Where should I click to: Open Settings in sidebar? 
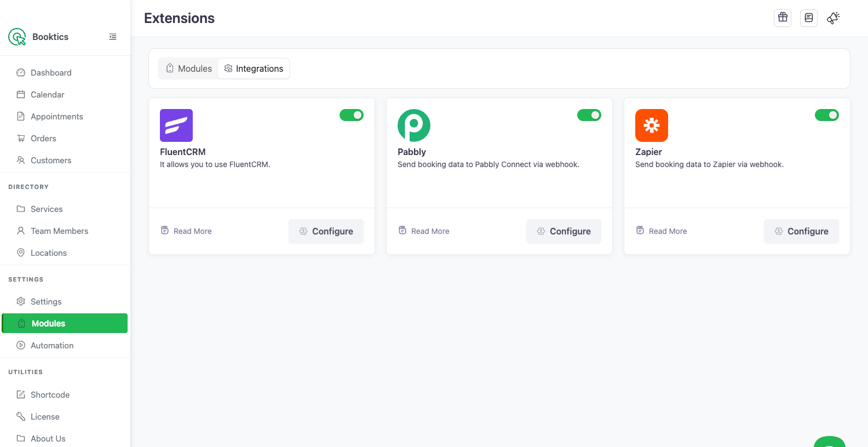pyautogui.click(x=65, y=301)
